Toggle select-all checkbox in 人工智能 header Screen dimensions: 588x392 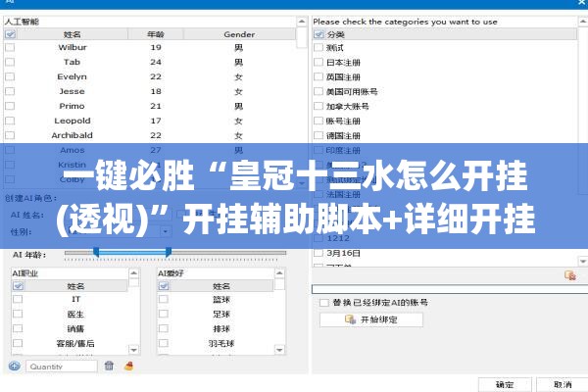point(10,34)
